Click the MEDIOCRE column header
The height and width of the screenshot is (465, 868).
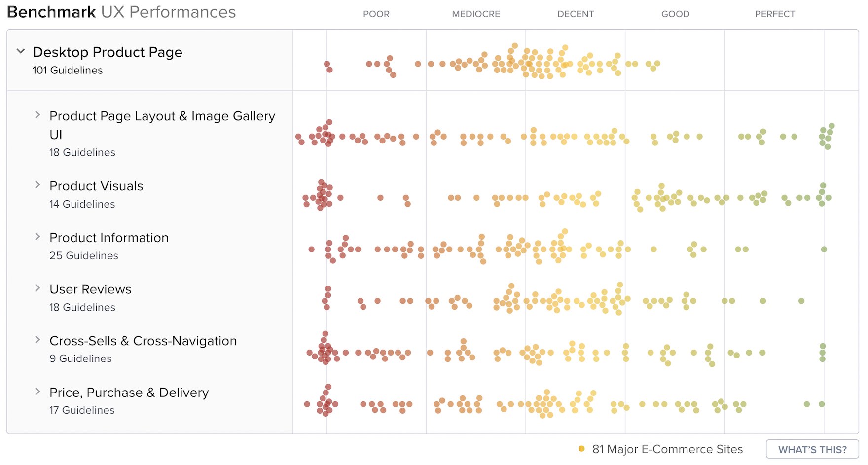[476, 14]
